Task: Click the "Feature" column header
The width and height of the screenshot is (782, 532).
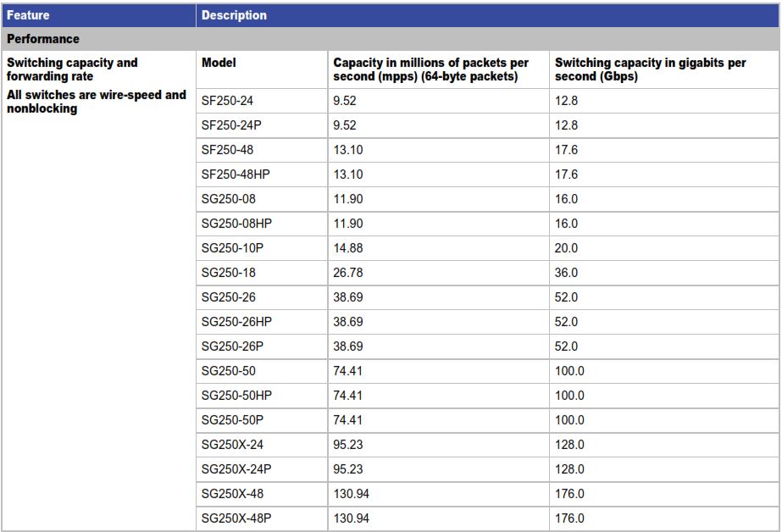Action: (x=99, y=15)
